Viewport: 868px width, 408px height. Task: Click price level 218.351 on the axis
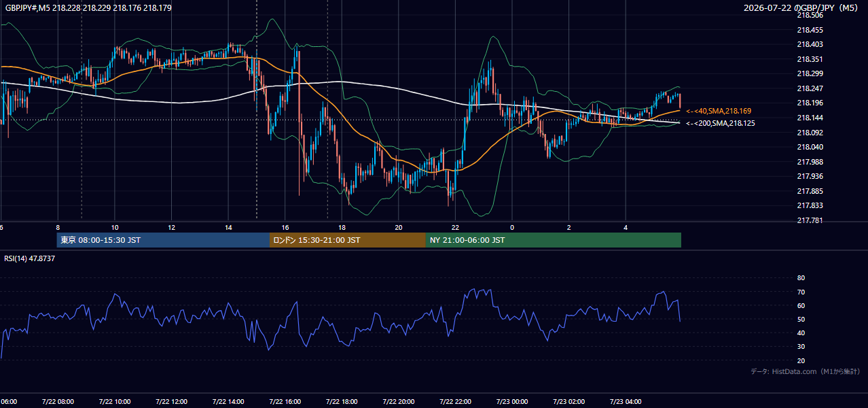pos(810,59)
